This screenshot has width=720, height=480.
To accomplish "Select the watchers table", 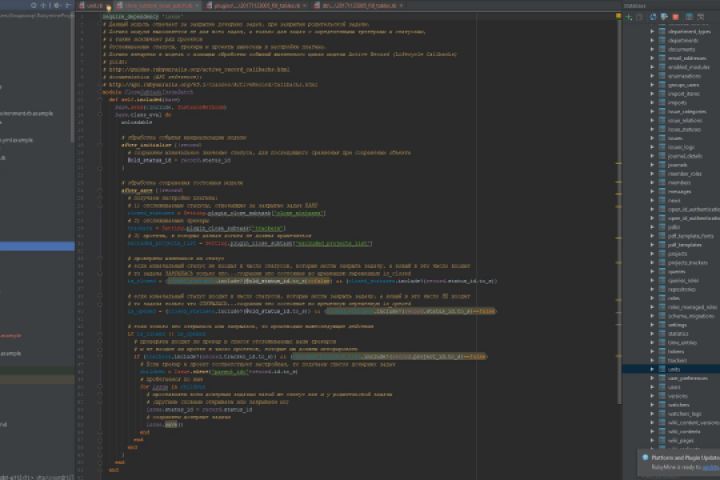I will tap(679, 405).
